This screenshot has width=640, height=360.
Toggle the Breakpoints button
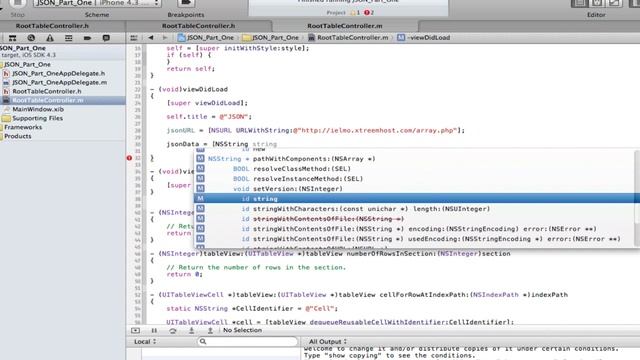(186, 3)
